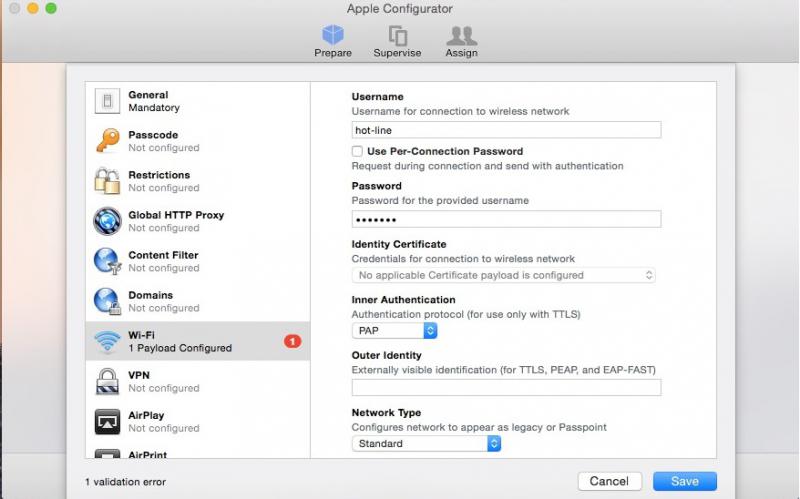Choose Content Filter in sidebar

[x=163, y=255]
